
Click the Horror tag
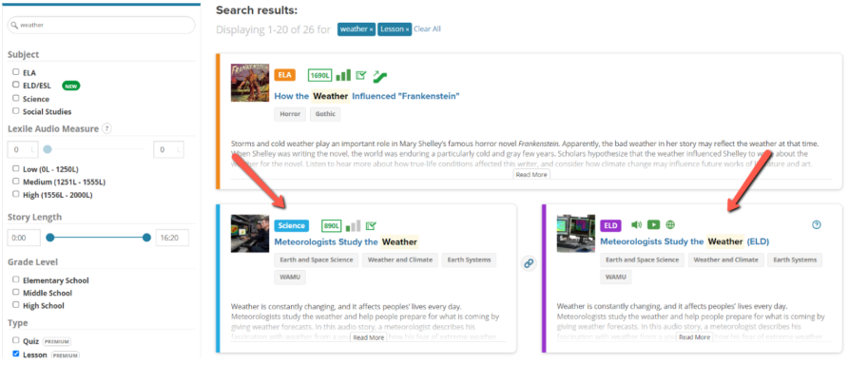(x=290, y=114)
